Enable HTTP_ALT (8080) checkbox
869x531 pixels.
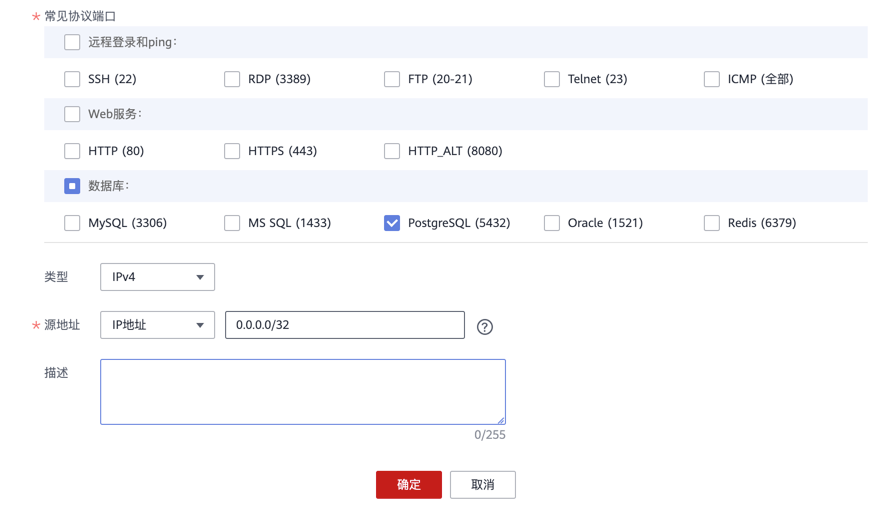pos(392,151)
